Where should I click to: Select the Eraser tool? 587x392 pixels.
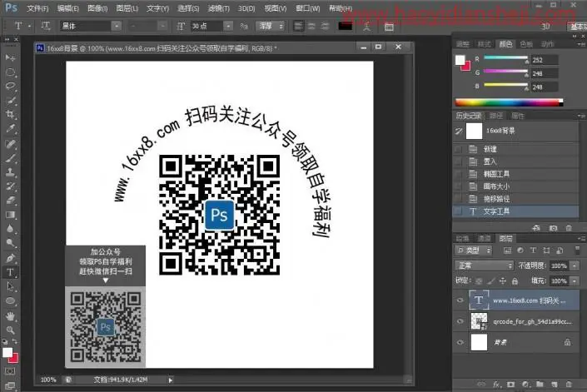pyautogui.click(x=10, y=201)
